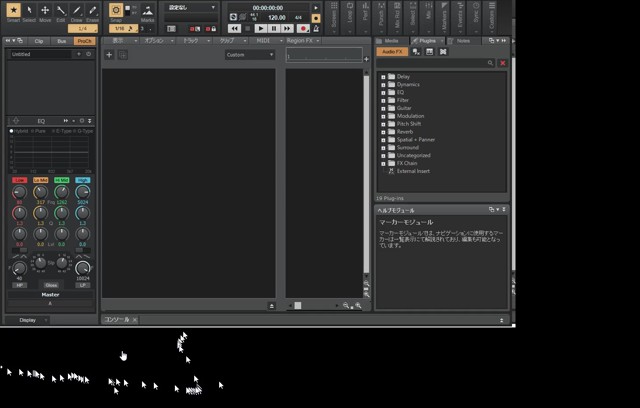Open the MIDI menu
640x408 pixels.
[x=267, y=41]
